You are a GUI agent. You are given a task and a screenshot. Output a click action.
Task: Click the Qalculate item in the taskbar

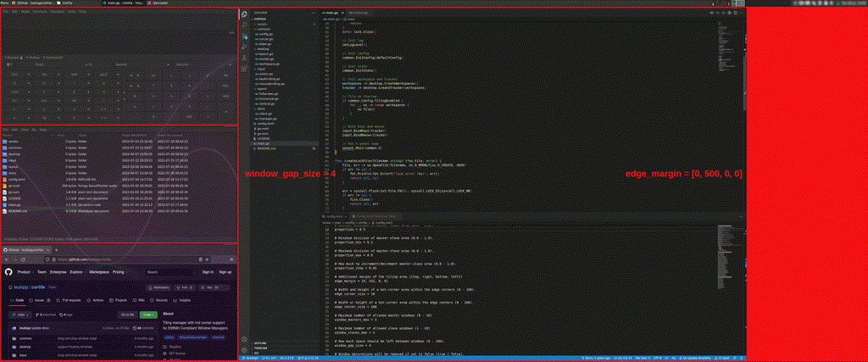click(x=158, y=3)
